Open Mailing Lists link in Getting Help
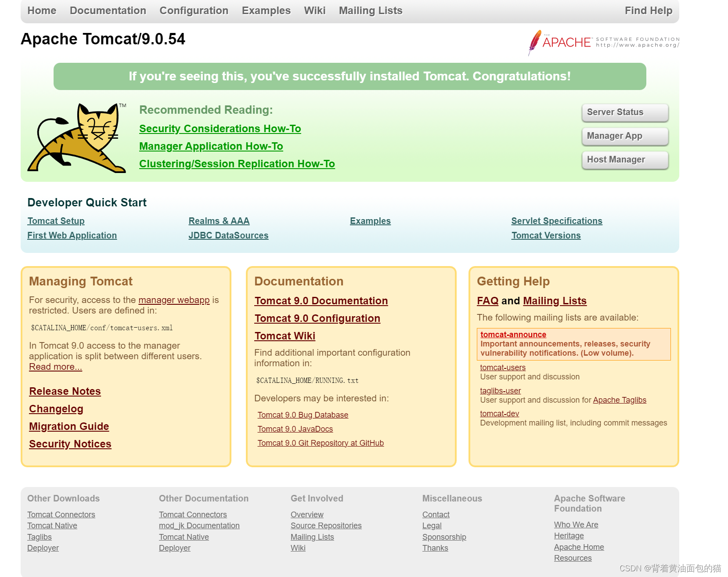 555,301
